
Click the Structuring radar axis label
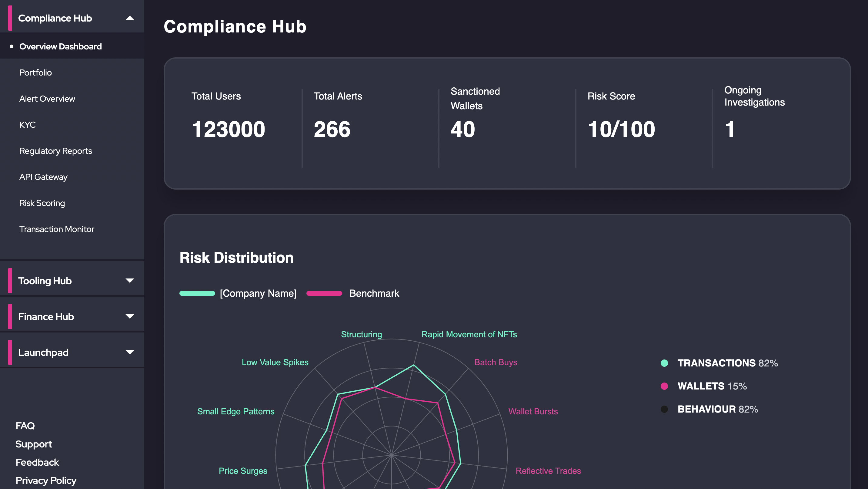coord(362,334)
